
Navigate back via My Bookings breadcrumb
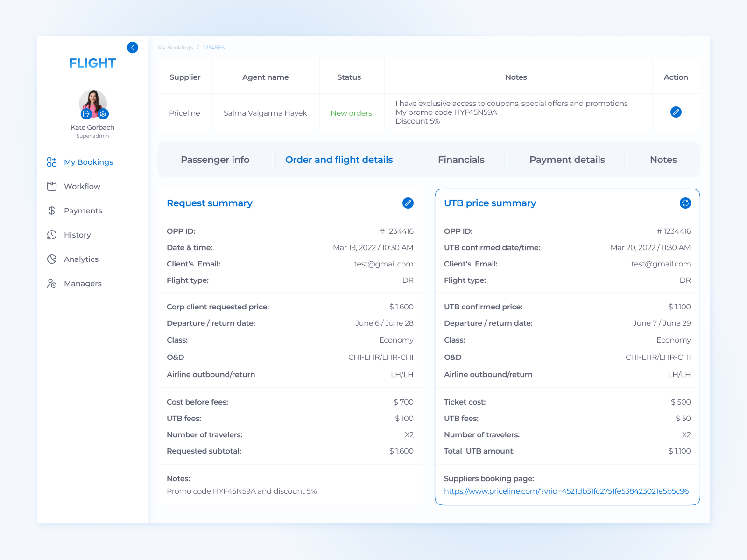point(175,47)
